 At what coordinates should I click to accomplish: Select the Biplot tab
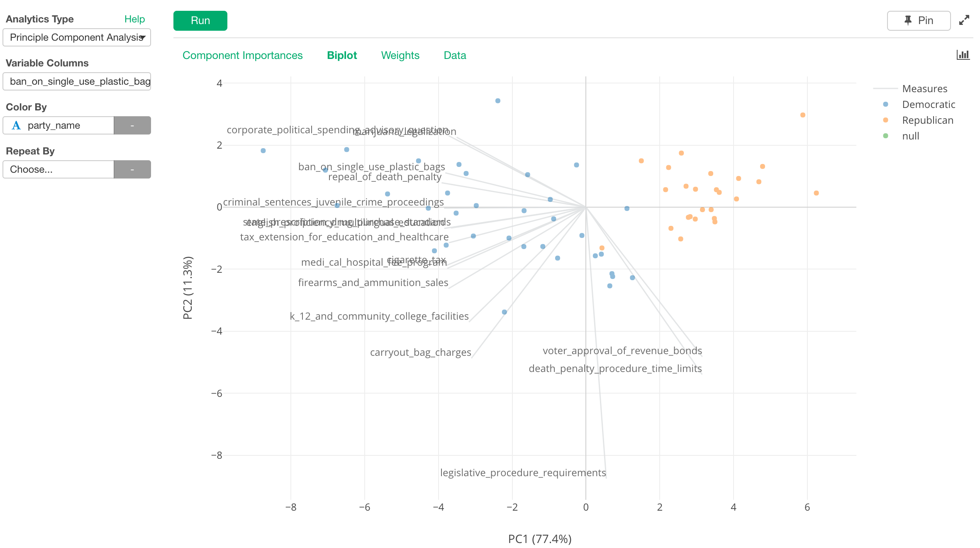coord(342,55)
